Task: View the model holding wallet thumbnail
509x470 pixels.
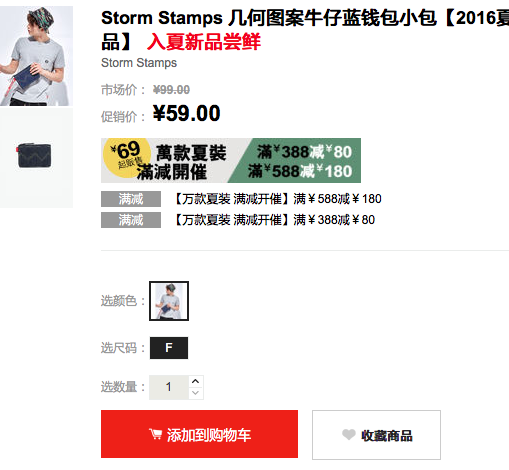Action: click(x=36, y=56)
